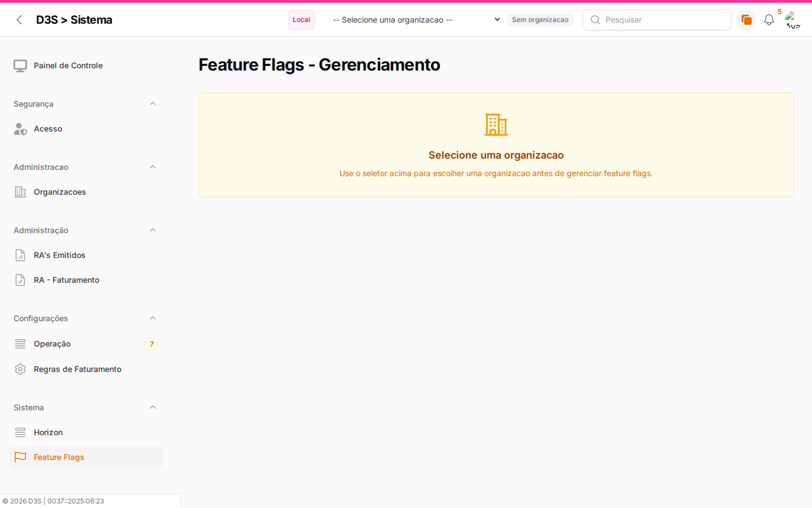Open RA - Faturamento menu item
This screenshot has height=508, width=812.
tap(86, 280)
